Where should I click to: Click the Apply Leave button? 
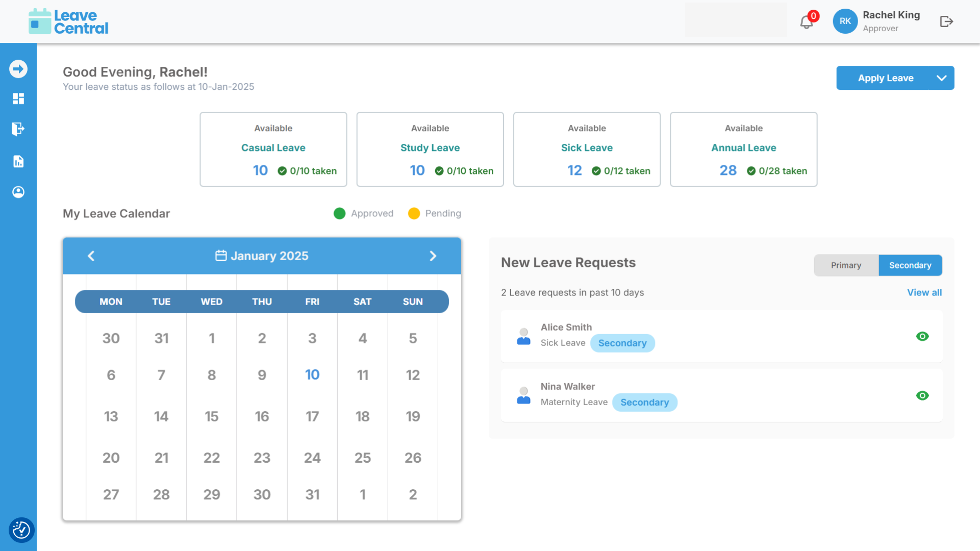point(885,78)
